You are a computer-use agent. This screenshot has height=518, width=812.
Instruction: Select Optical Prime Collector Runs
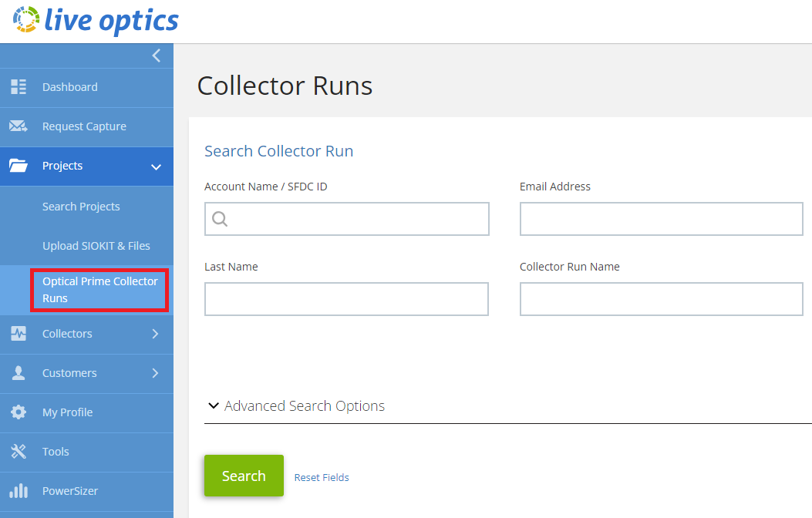(99, 290)
